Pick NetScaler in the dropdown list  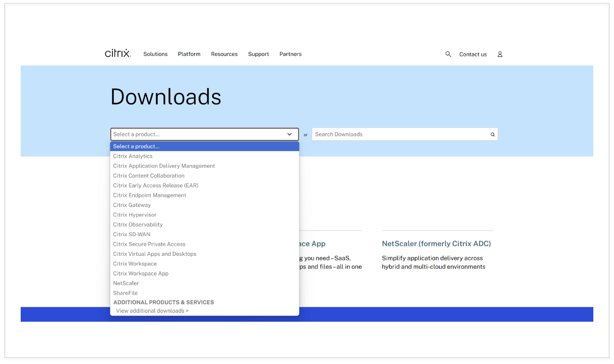pos(126,283)
